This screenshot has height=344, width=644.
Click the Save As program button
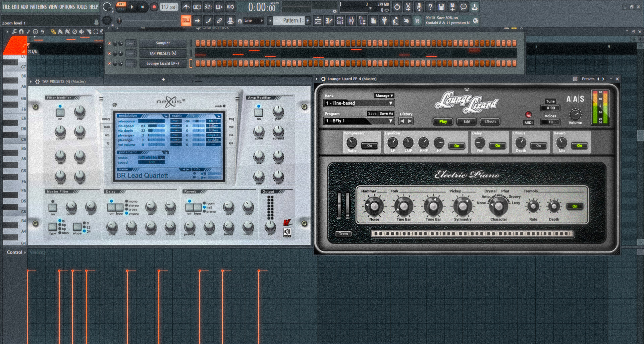tap(386, 113)
